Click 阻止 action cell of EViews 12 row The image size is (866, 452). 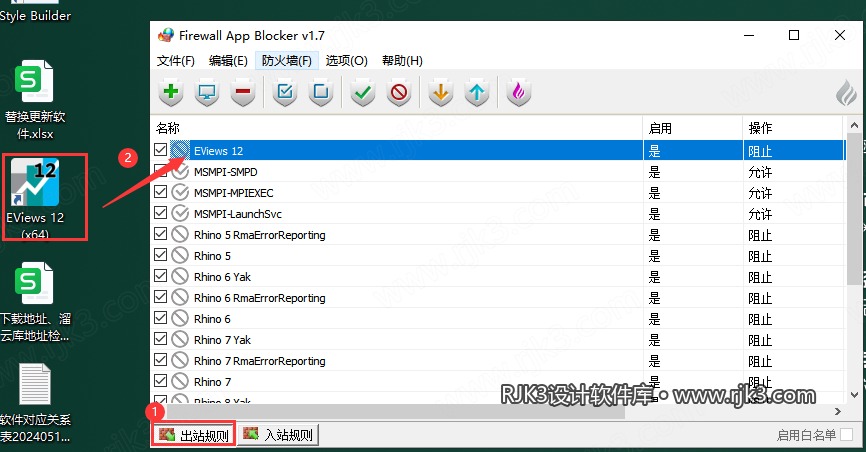click(x=760, y=151)
